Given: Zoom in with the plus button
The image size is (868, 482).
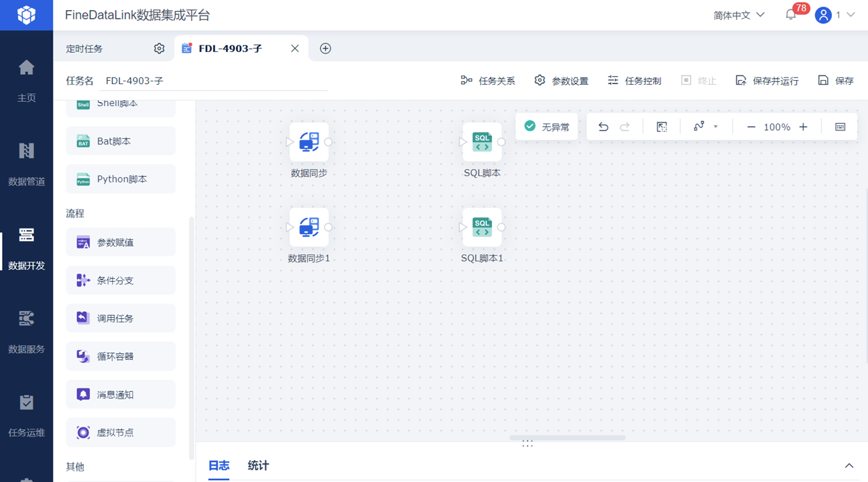Looking at the screenshot, I should click(x=803, y=127).
